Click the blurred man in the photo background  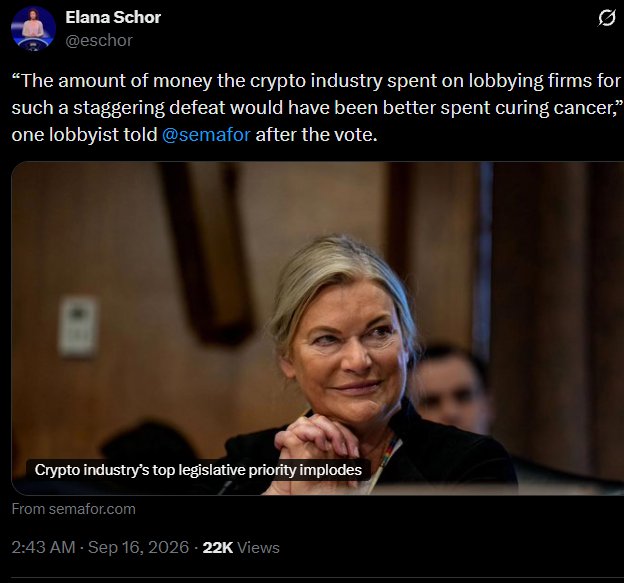tap(448, 388)
